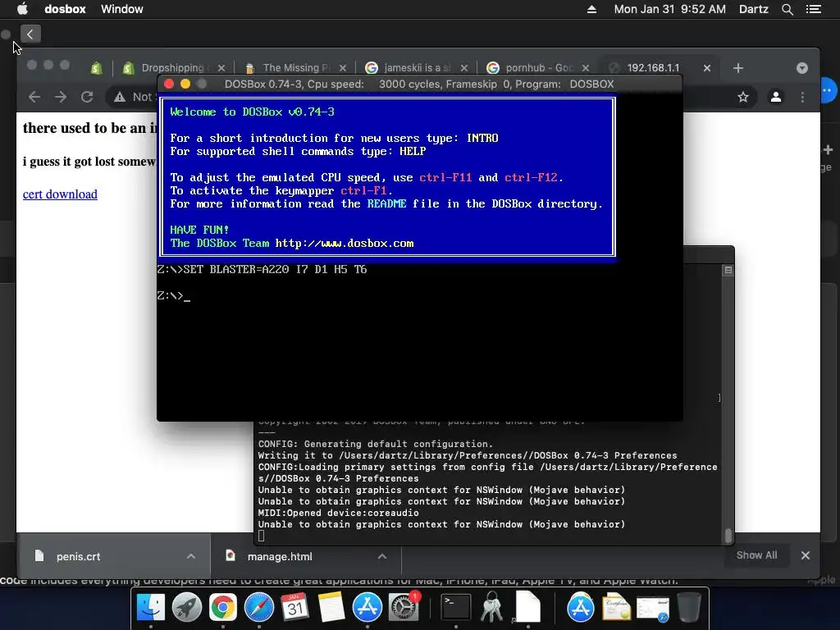Image resolution: width=840 pixels, height=630 pixels.
Task: Close the Chrome downloads bar
Action: [806, 555]
